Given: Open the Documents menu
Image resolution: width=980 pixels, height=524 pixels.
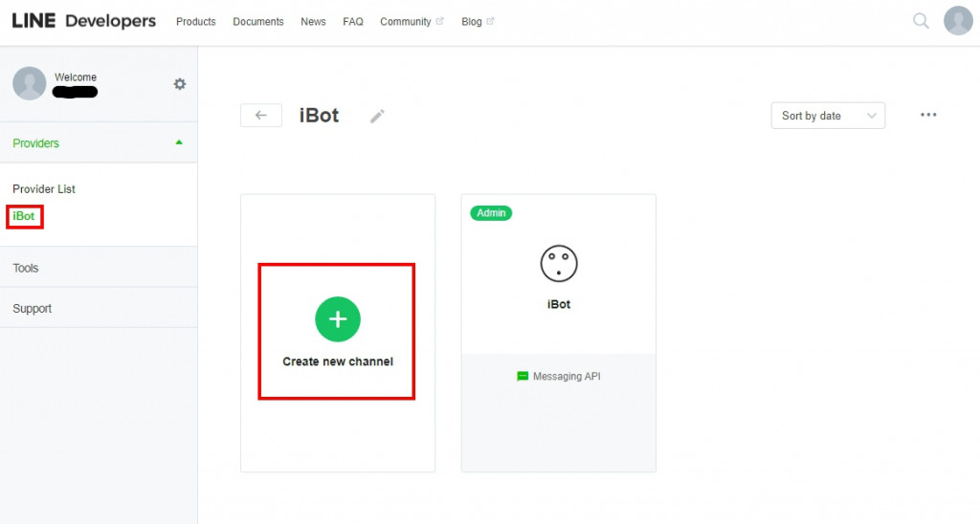Looking at the screenshot, I should tap(258, 22).
